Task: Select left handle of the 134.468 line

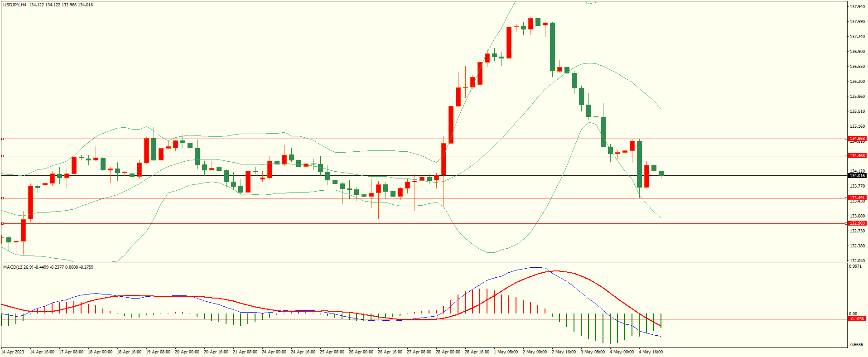Action: (2, 156)
